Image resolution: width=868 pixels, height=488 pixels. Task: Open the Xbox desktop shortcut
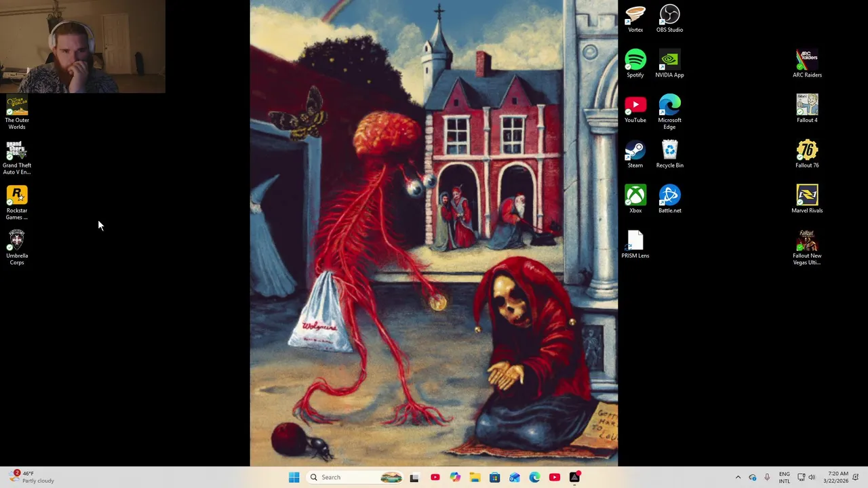635,199
